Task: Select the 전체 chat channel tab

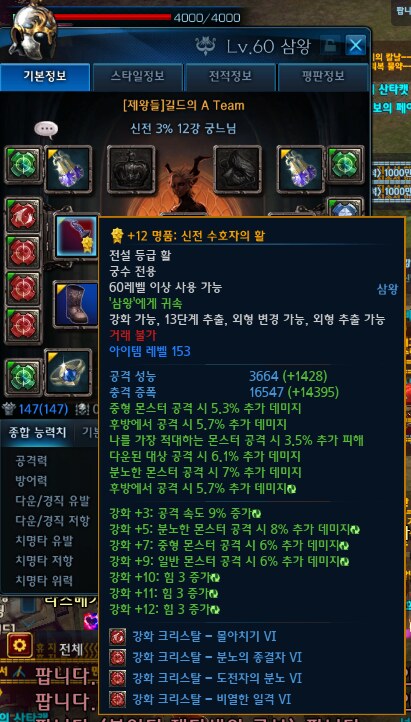Action: (x=71, y=649)
